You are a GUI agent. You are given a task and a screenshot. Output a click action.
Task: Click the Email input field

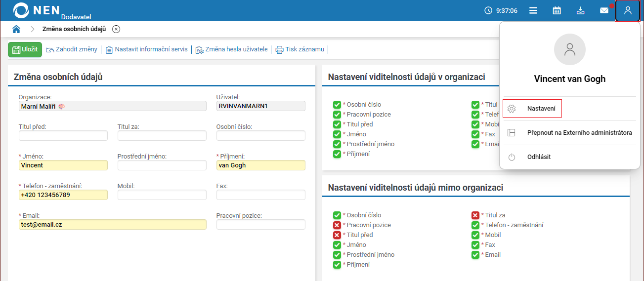113,224
